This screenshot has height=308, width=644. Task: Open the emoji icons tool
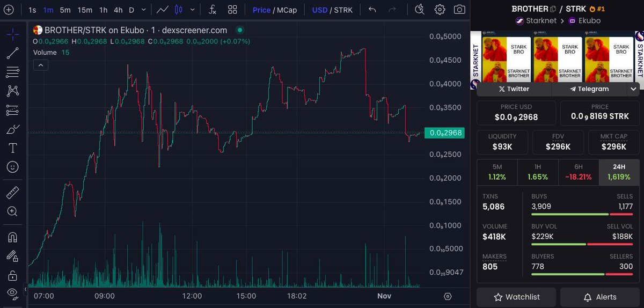13,167
